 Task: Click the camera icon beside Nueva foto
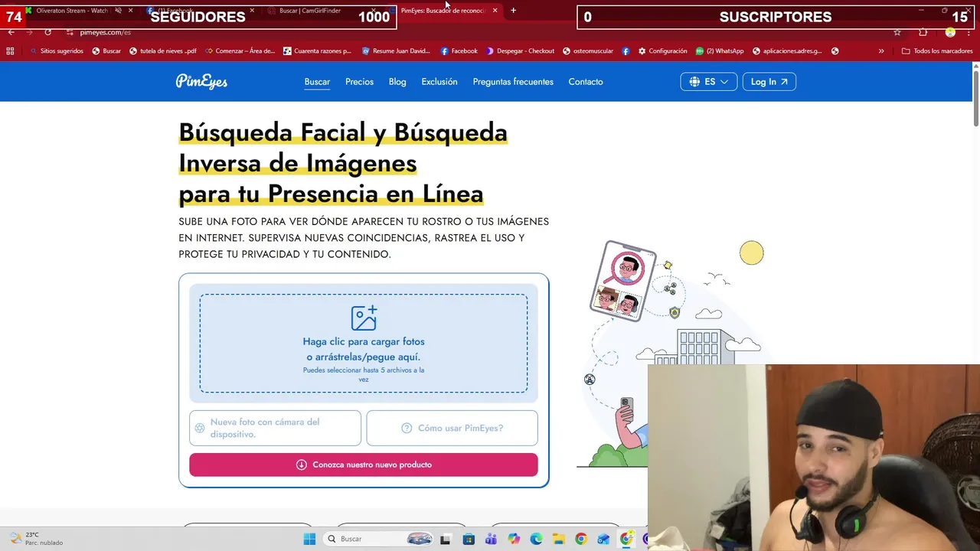[x=200, y=428]
